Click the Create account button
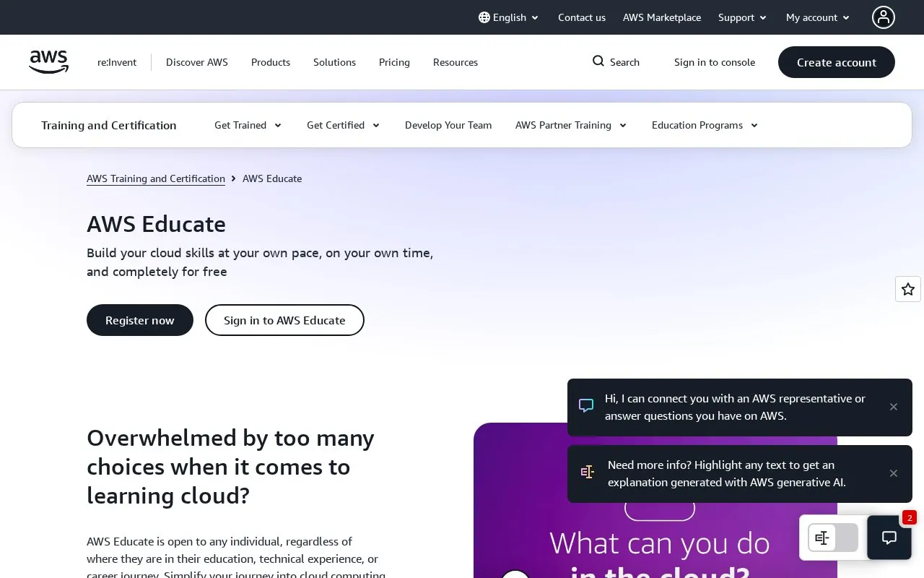The height and width of the screenshot is (578, 924). click(x=837, y=62)
